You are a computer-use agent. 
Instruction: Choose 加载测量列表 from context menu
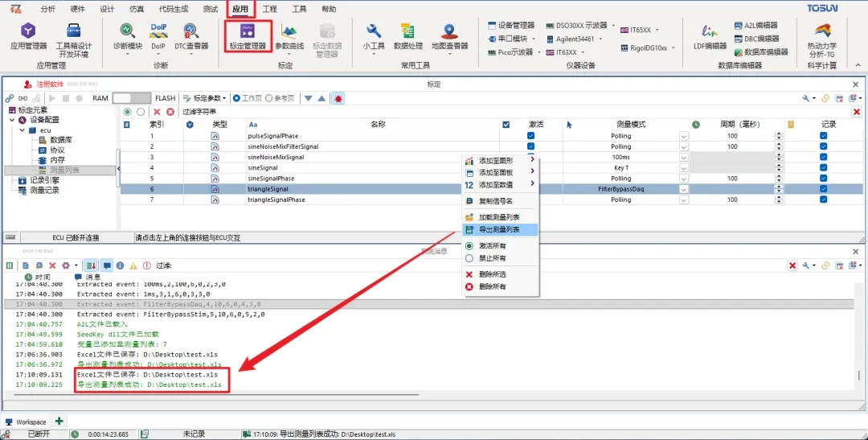501,217
